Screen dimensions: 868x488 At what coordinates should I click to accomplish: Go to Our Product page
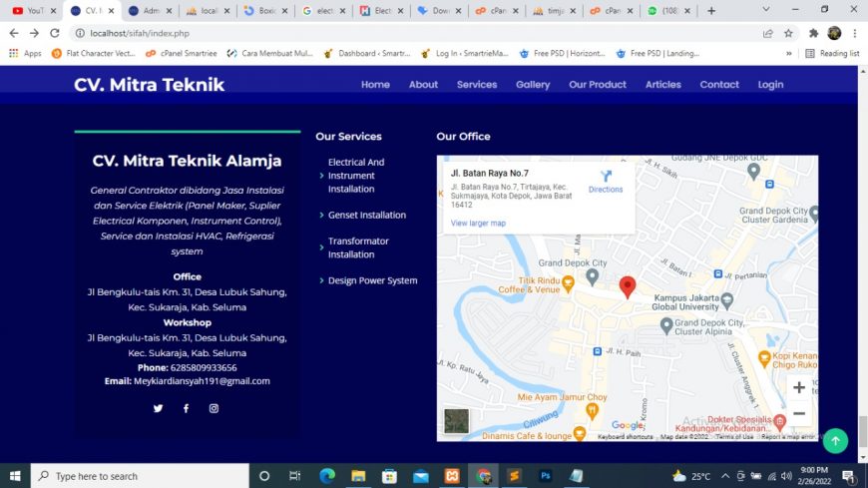coord(598,85)
